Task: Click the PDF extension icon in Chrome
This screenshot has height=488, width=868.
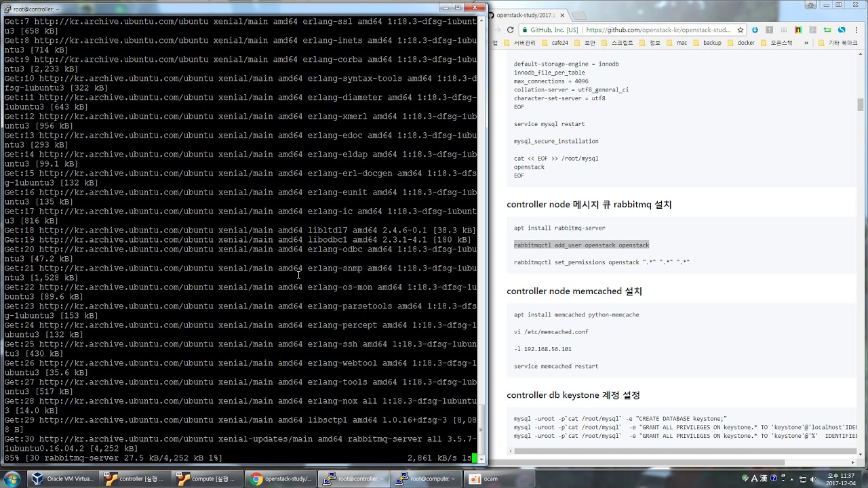Action: point(812,30)
